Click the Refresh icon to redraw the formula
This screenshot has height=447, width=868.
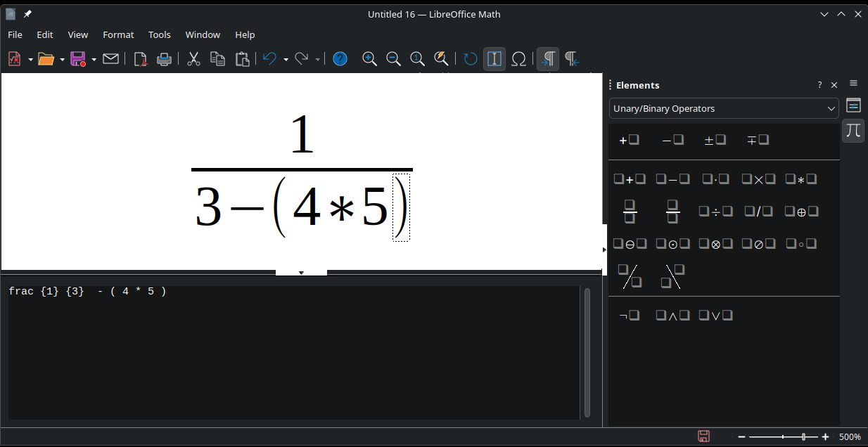click(470, 59)
